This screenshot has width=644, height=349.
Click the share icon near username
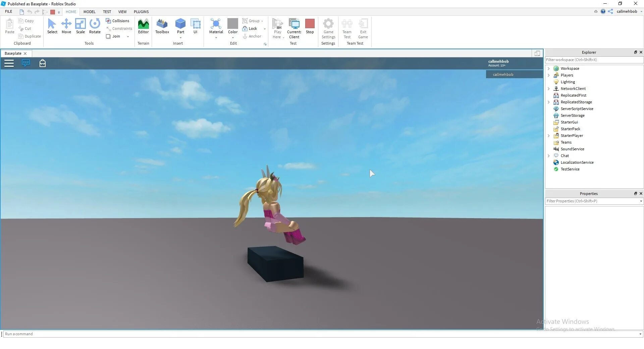(x=610, y=11)
